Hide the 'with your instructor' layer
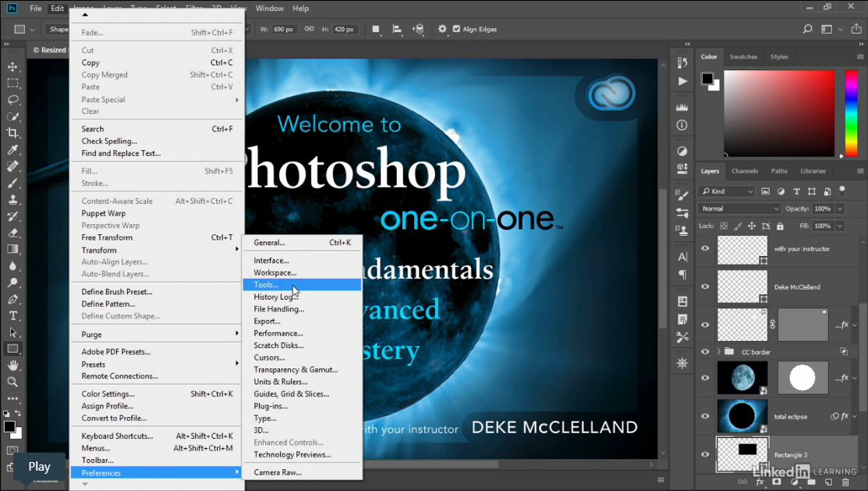Image resolution: width=868 pixels, height=491 pixels. [705, 249]
